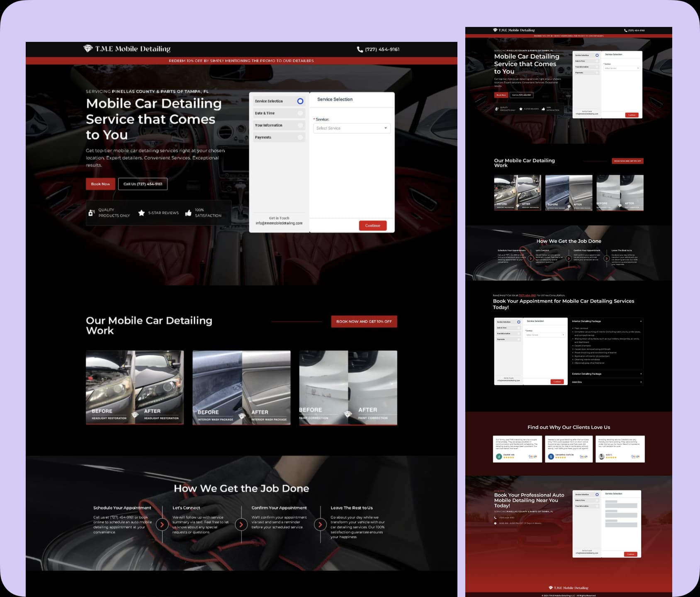
Task: Click the star icon beside 5-STAR REVIEWS
Action: click(x=141, y=213)
